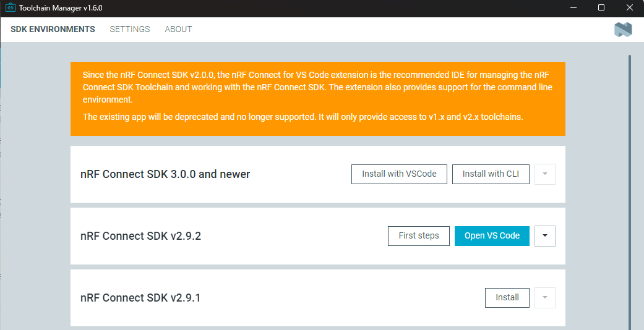Click Install with CLI button
The width and height of the screenshot is (644, 330).
pyautogui.click(x=491, y=174)
